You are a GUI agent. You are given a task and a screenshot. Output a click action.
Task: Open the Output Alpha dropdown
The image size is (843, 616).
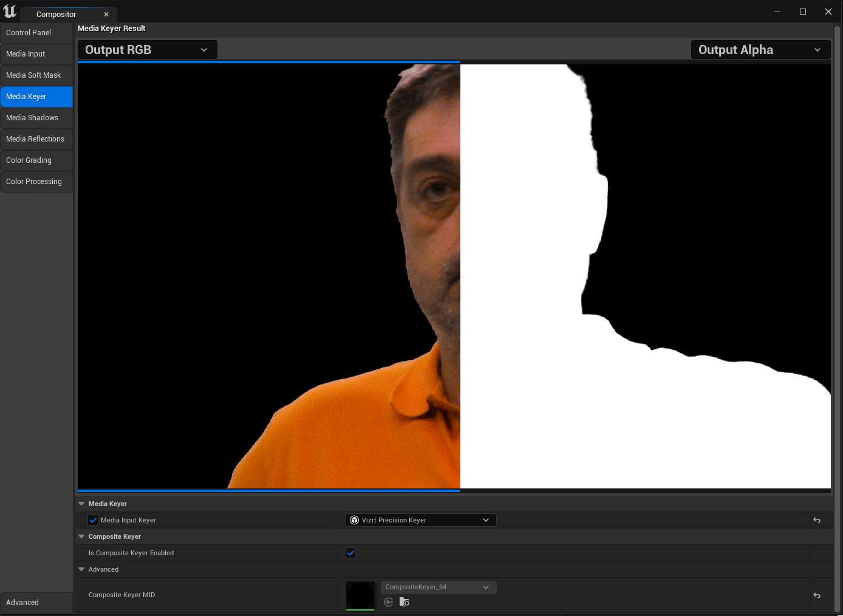point(760,50)
